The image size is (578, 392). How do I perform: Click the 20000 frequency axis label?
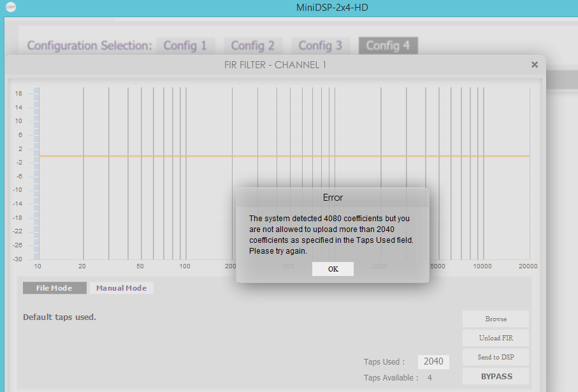(x=528, y=266)
